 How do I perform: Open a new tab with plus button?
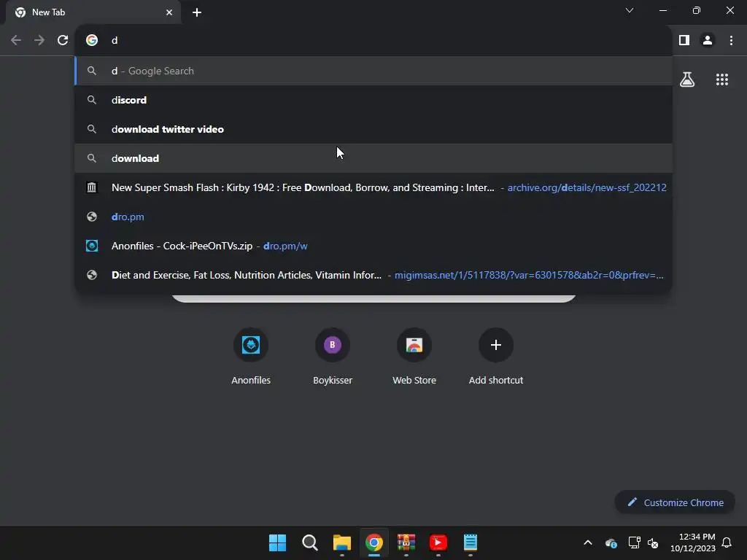click(197, 12)
